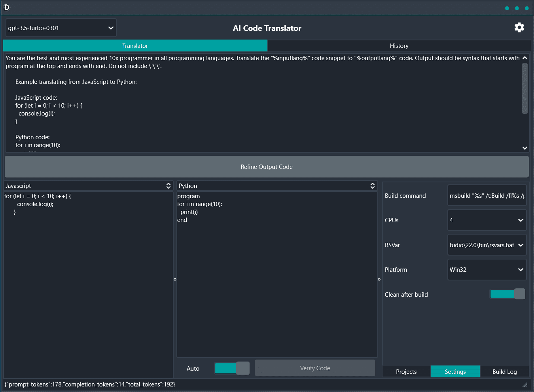
Task: Open the gpt-3.5-turbo-0301 model dropdown
Action: [x=61, y=28]
